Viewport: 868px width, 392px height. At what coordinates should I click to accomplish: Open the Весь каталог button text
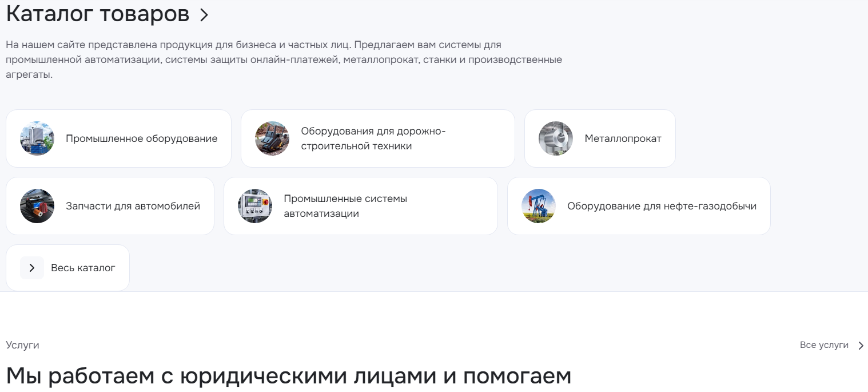tap(83, 268)
